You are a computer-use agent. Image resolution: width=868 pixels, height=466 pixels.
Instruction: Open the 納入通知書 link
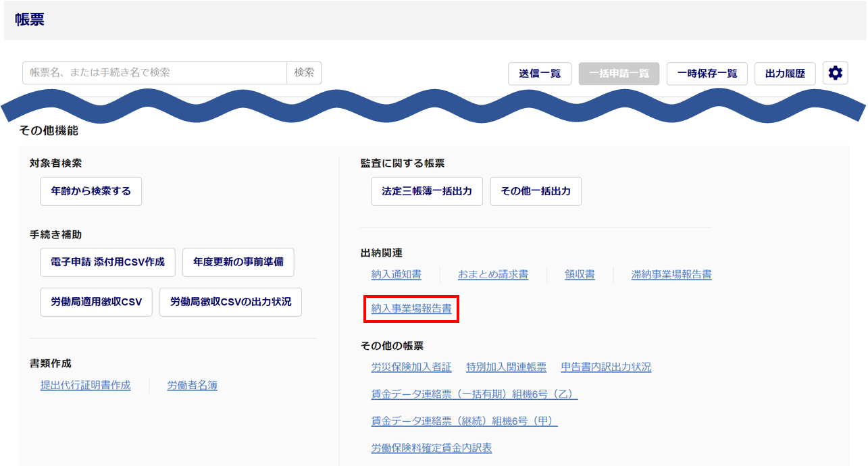click(396, 274)
